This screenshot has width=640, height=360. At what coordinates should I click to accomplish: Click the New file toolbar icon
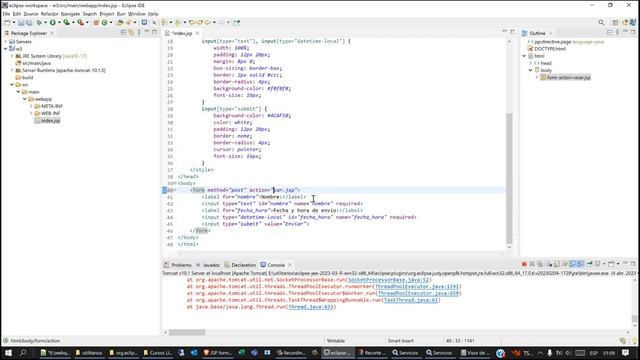point(8,22)
